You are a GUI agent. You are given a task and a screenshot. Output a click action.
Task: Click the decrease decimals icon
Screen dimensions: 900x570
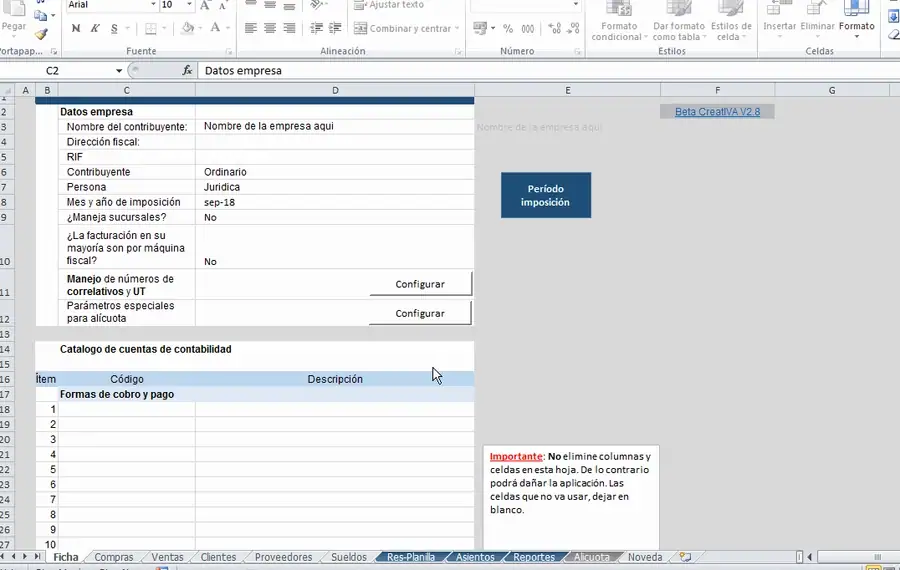[x=573, y=28]
